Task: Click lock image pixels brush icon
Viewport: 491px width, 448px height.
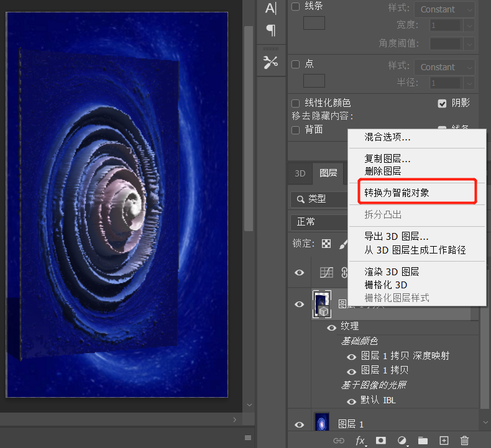Action: pos(343,244)
